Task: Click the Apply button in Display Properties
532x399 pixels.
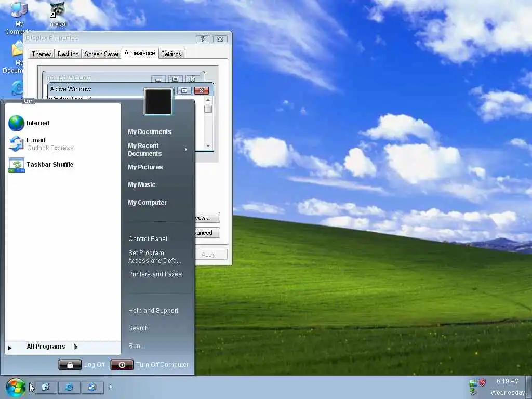Action: click(x=208, y=255)
